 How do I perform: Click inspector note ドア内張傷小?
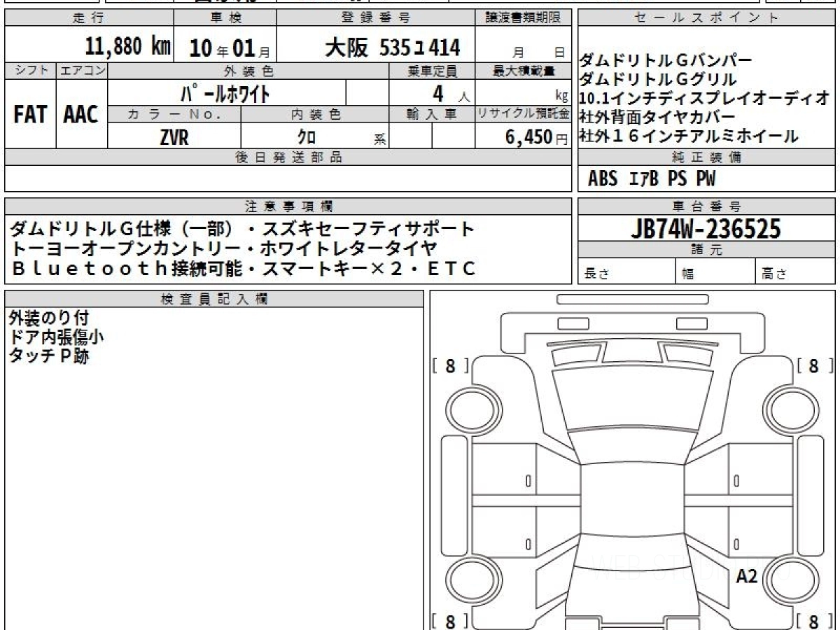tap(57, 337)
